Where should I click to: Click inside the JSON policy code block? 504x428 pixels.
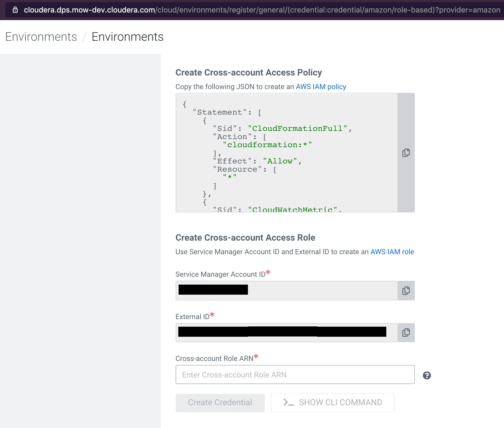(x=287, y=153)
